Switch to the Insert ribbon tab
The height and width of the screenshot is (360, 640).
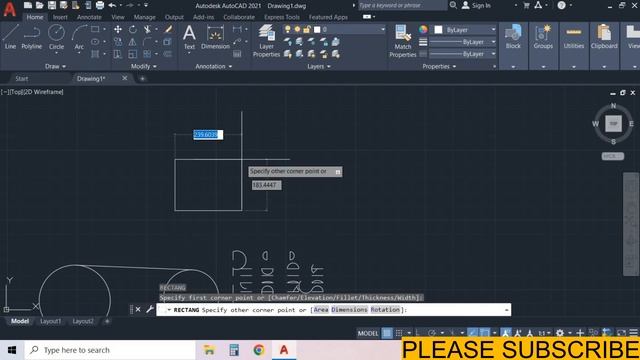(60, 17)
